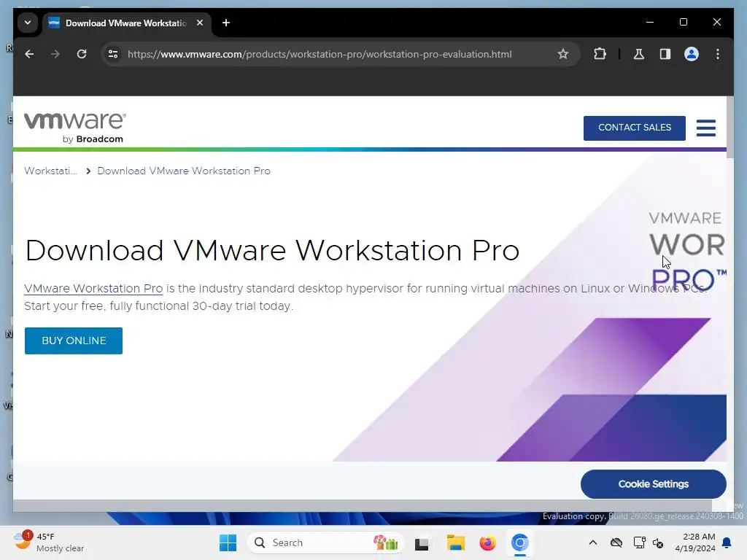Click the page vertical scrollbar
Viewport: 747px width, 560px height.
tap(729, 127)
